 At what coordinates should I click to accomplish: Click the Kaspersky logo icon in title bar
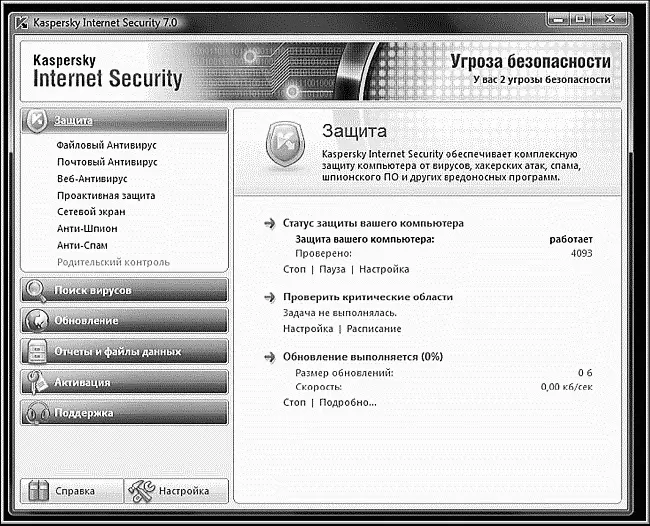tap(21, 23)
